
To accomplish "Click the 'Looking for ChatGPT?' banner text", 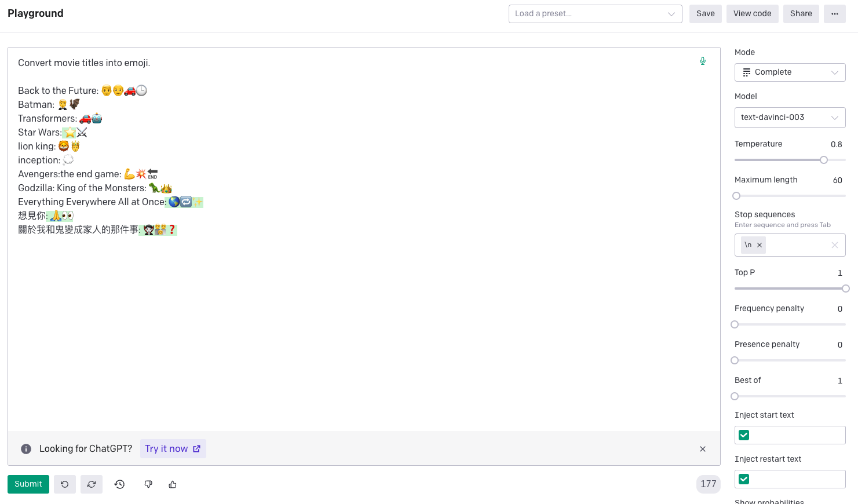I will [86, 449].
